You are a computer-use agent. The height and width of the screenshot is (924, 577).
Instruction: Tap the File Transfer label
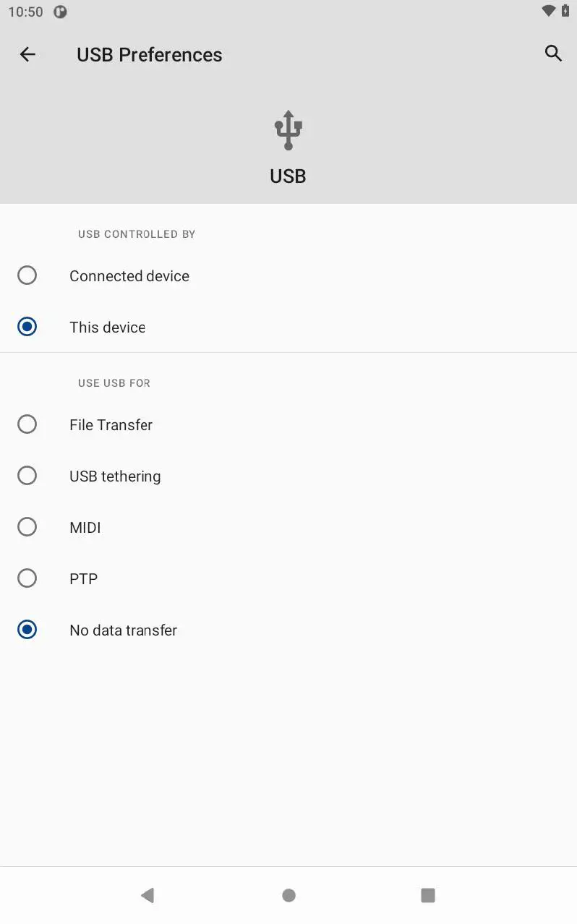111,425
